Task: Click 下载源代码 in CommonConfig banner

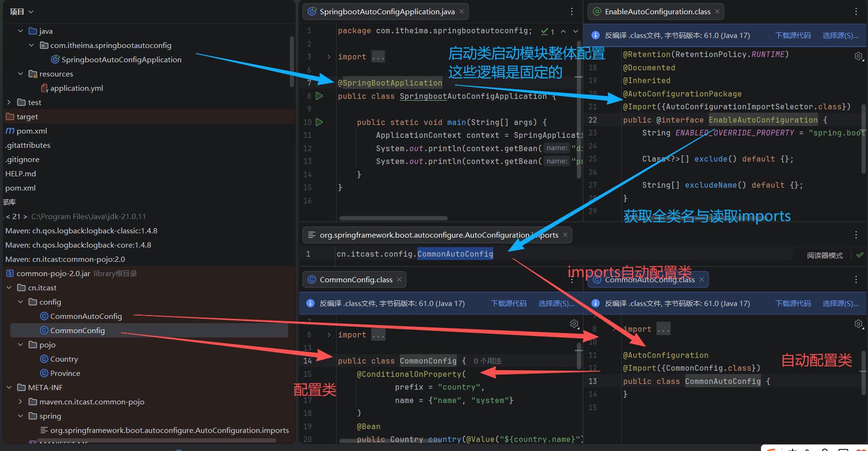Action: coord(509,304)
